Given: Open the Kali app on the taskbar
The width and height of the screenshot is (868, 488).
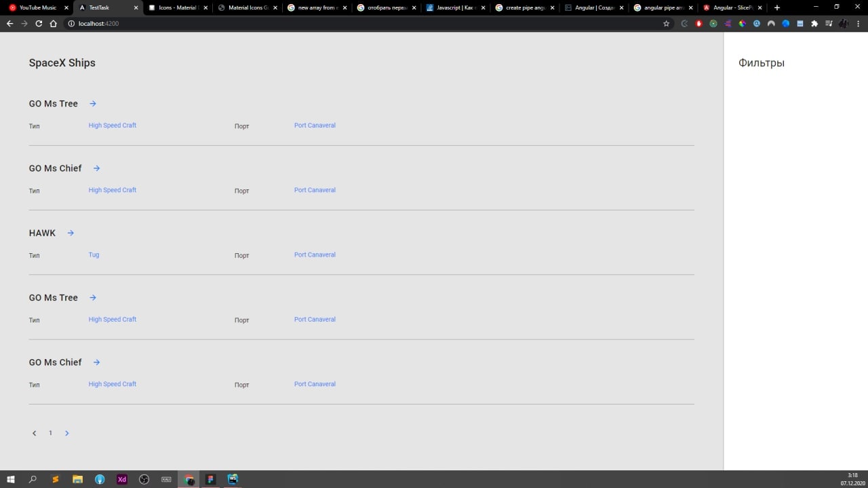Looking at the screenshot, I should pos(166,479).
